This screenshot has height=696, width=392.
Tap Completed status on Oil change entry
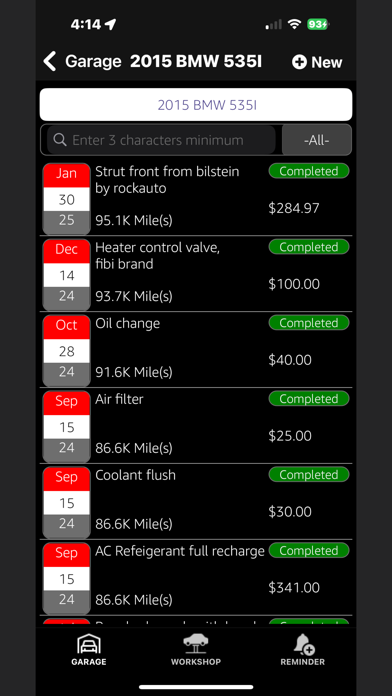(x=309, y=323)
